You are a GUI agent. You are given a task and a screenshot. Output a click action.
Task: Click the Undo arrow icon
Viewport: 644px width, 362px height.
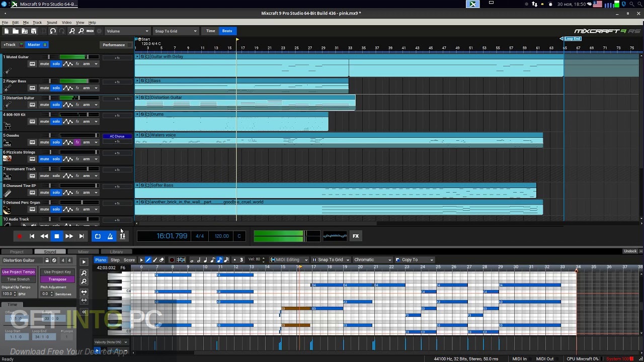click(52, 31)
